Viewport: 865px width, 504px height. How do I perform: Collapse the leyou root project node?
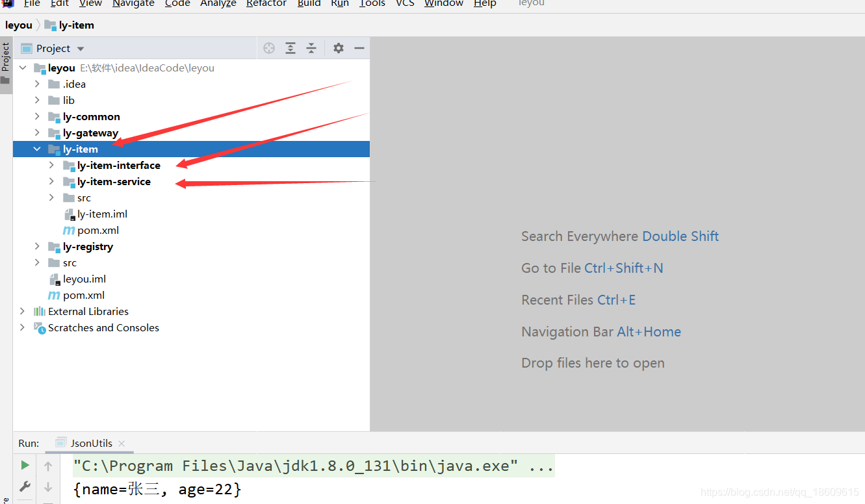23,68
